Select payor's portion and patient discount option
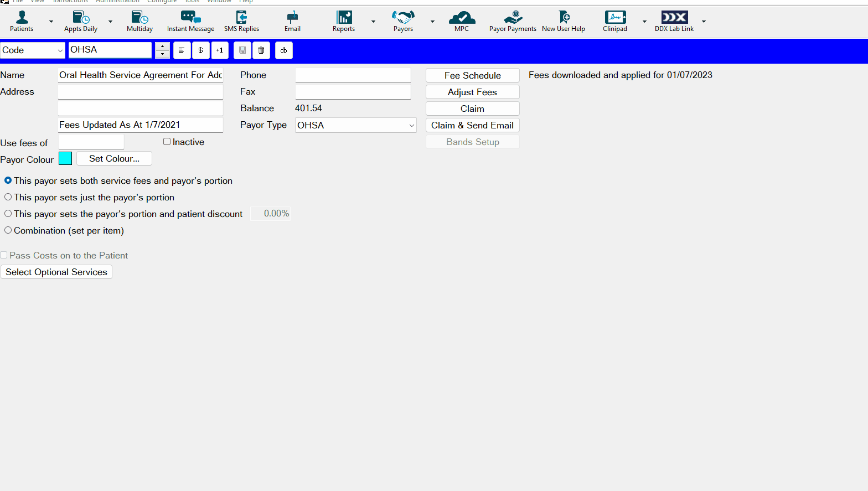868x491 pixels. tap(8, 214)
